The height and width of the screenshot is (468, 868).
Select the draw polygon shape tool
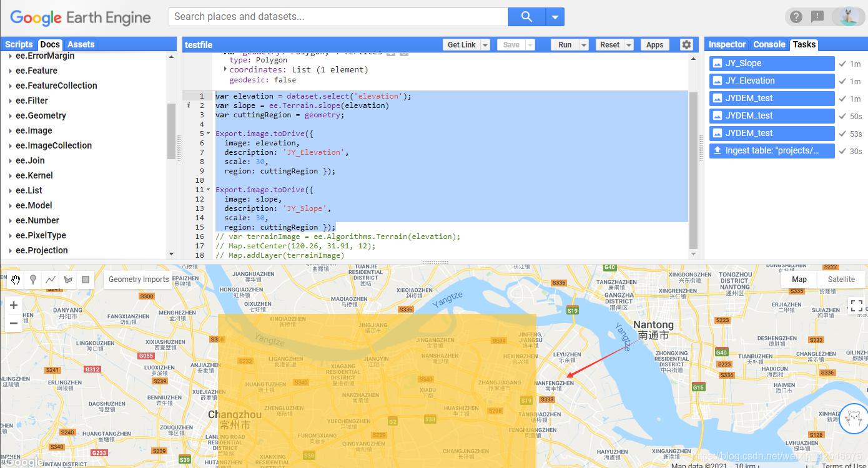pos(68,280)
